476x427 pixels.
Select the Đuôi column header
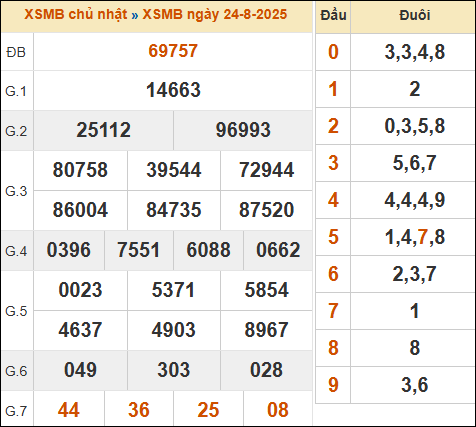tap(415, 16)
